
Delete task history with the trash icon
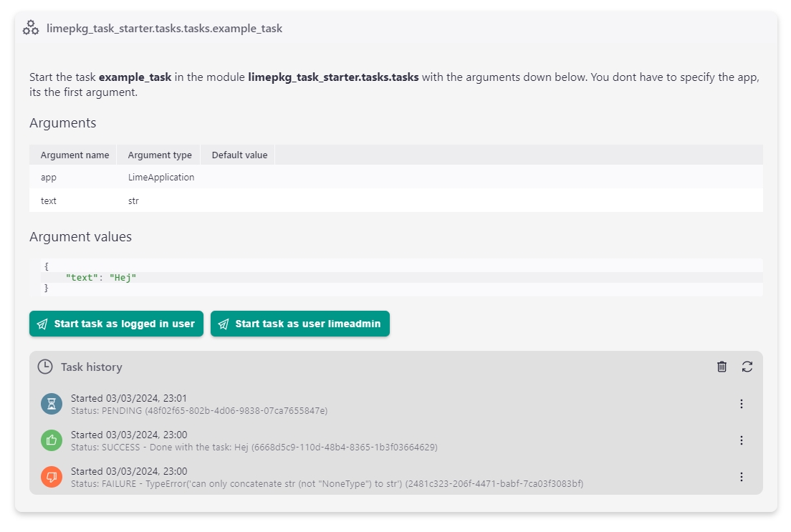click(722, 367)
